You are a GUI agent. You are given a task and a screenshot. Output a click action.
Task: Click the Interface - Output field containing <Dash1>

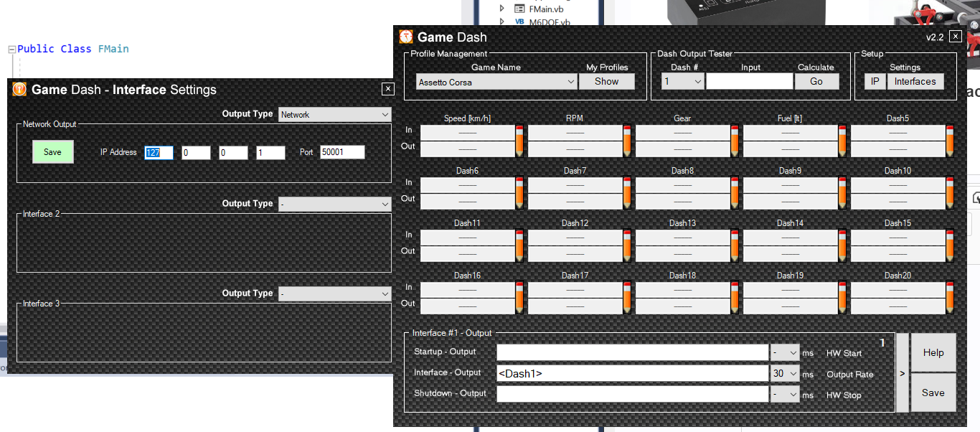tap(633, 373)
